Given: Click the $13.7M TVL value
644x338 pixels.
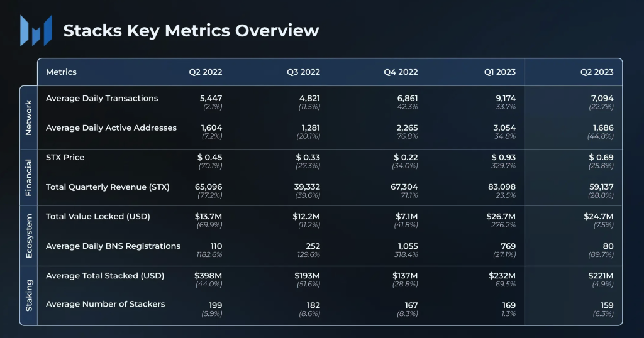Looking at the screenshot, I should click(x=208, y=217).
